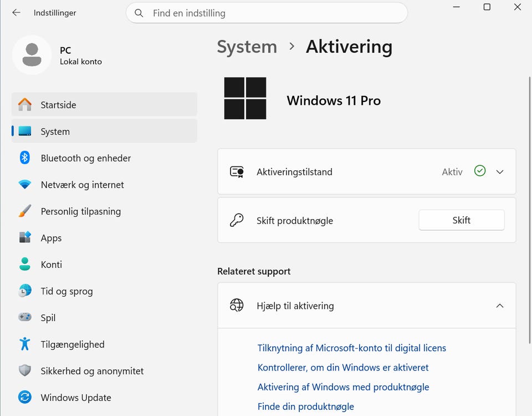Image resolution: width=532 pixels, height=416 pixels.
Task: Open Bluetooth og enheder settings
Action: pos(104,158)
